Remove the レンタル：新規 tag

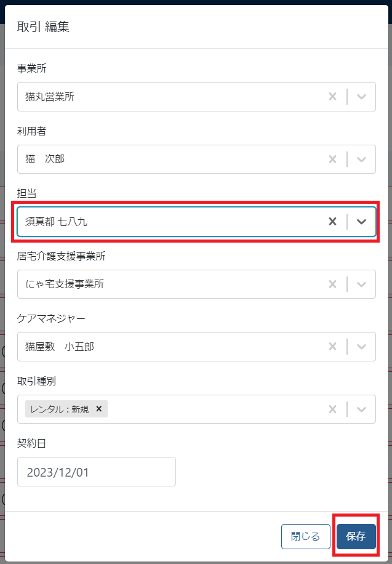(99, 409)
